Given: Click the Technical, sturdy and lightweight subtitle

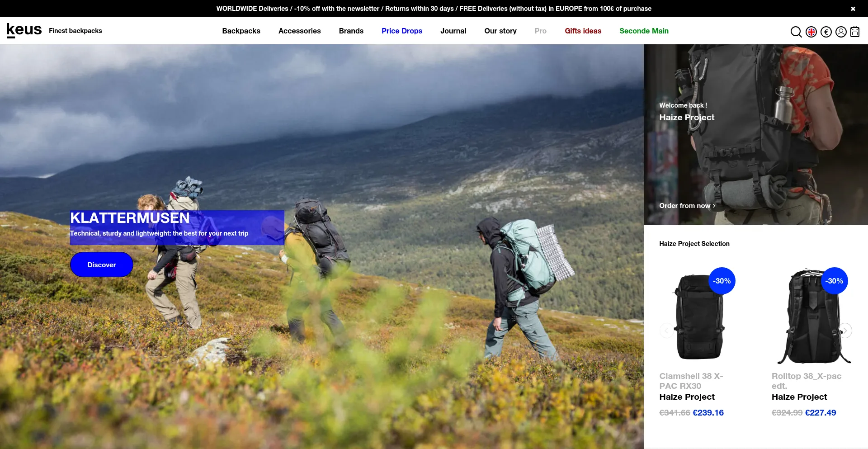Looking at the screenshot, I should coord(159,233).
